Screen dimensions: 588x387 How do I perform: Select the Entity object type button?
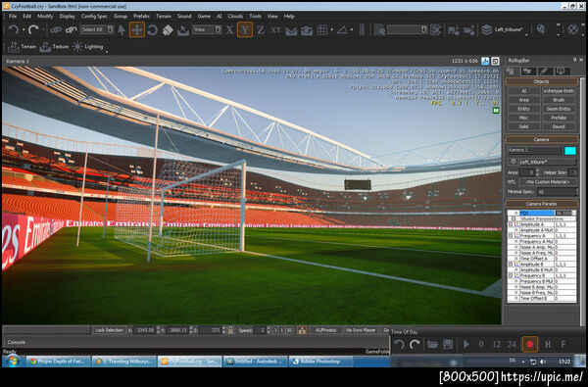tap(523, 109)
